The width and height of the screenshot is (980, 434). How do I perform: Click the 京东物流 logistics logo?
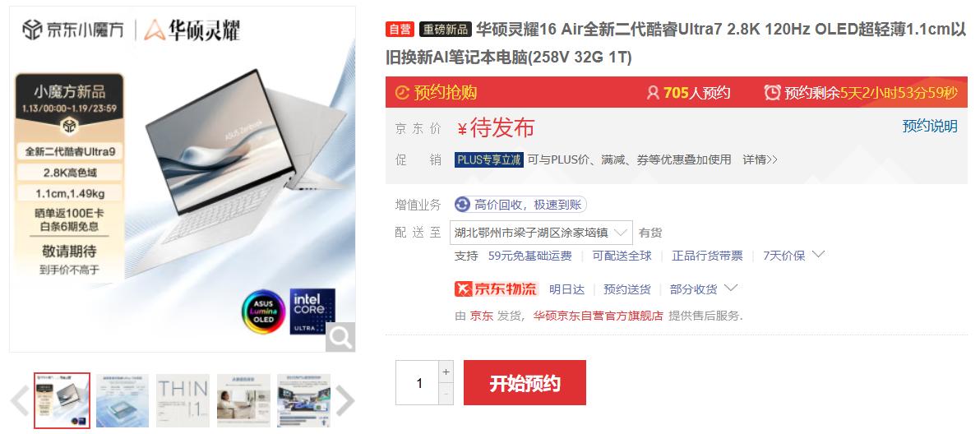pos(497,289)
